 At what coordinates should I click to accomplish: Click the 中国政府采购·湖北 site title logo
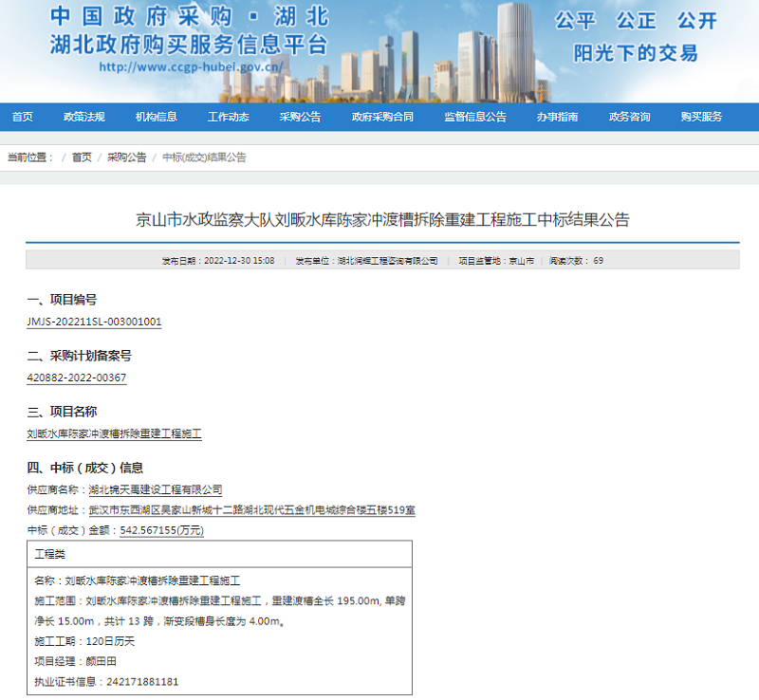(189, 17)
